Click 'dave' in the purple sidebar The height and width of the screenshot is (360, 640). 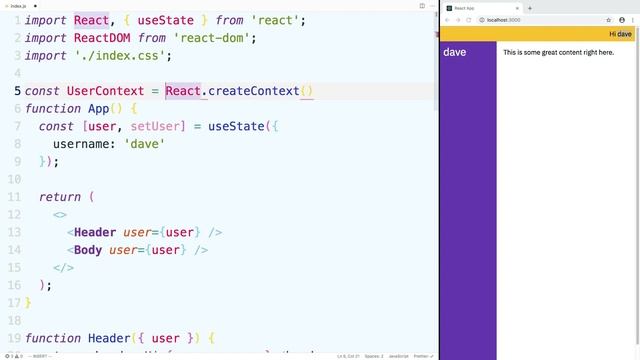coord(455,52)
